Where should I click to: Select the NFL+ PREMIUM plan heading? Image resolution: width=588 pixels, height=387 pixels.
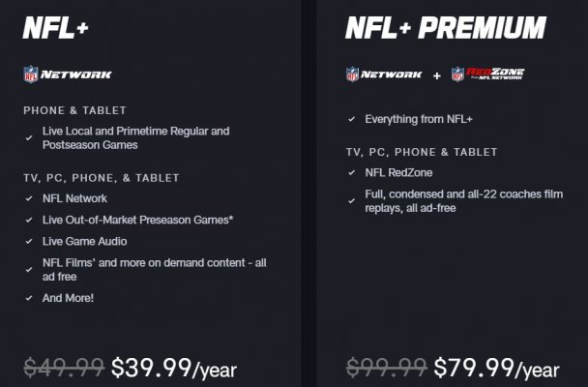[446, 28]
